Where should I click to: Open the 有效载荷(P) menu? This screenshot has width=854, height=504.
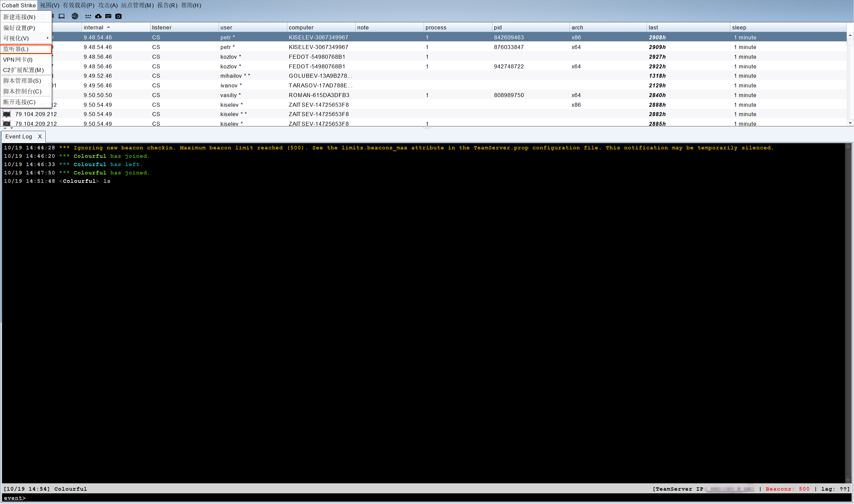pyautogui.click(x=78, y=5)
